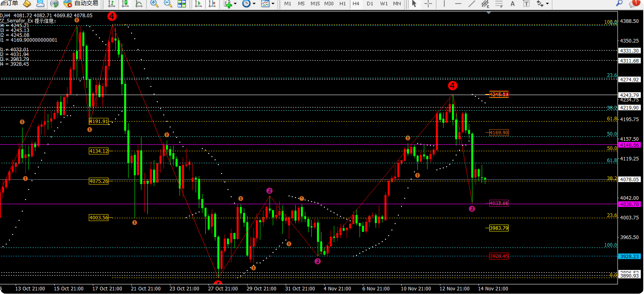Image resolution: width=644 pixels, height=294 pixels.
Task: Select the cursor arrow tool
Action: (x=414, y=4)
